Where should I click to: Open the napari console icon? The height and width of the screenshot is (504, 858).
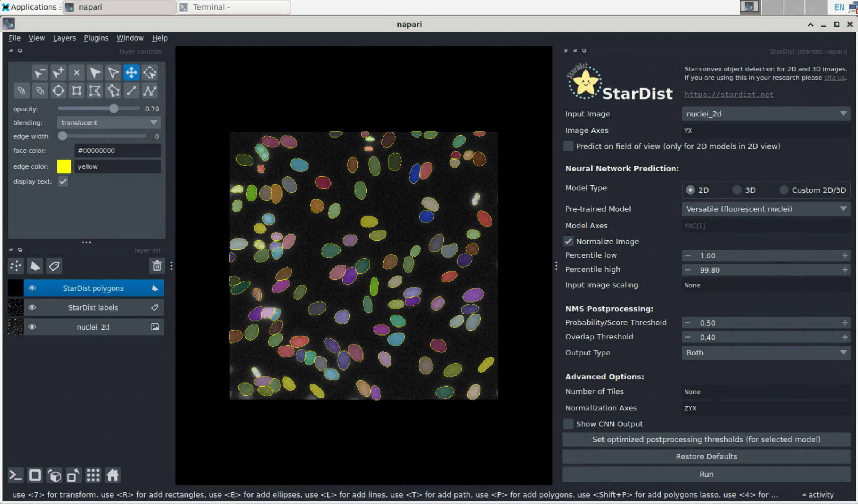[15, 475]
